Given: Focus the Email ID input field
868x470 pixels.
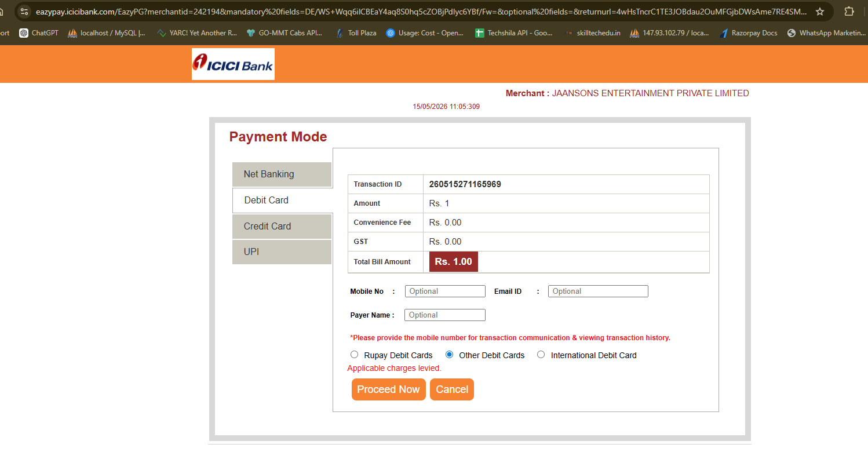Looking at the screenshot, I should coord(598,292).
